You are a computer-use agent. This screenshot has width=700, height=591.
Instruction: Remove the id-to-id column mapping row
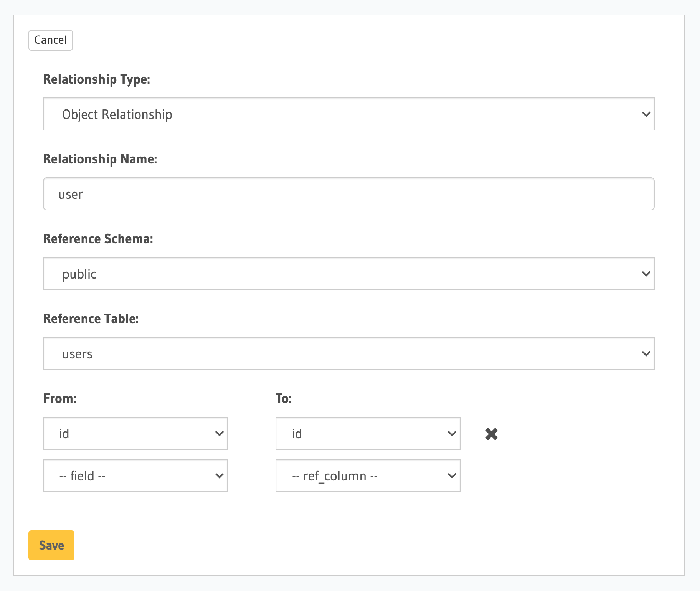tap(491, 434)
